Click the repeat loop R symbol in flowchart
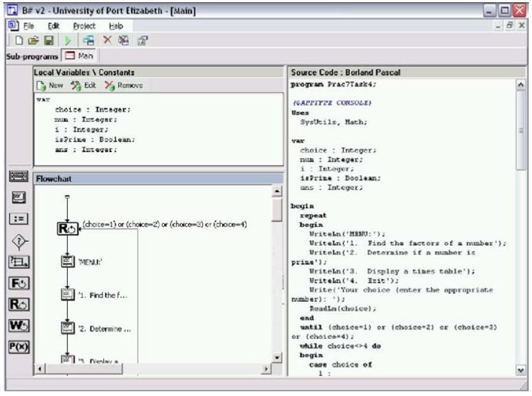Viewport: 532px width, 396px height. tap(67, 228)
